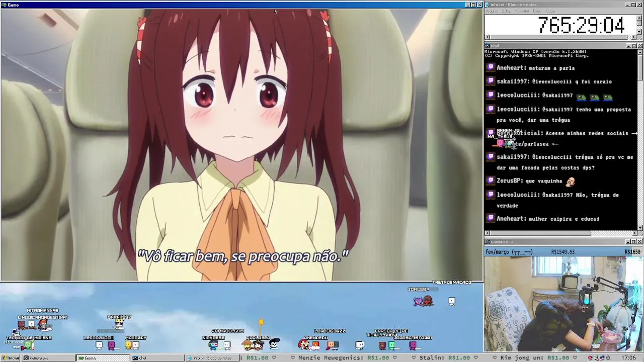Click R$1650 goal value in camera window

633,252
